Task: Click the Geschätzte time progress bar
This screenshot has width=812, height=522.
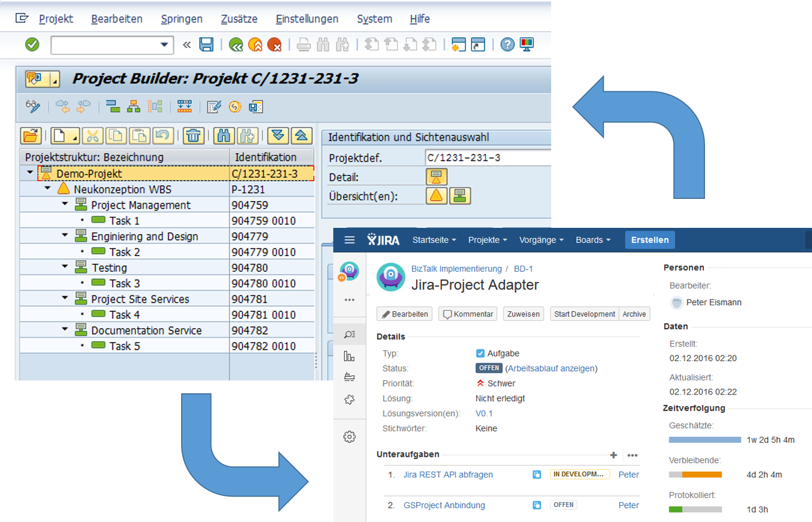Action: [x=705, y=440]
